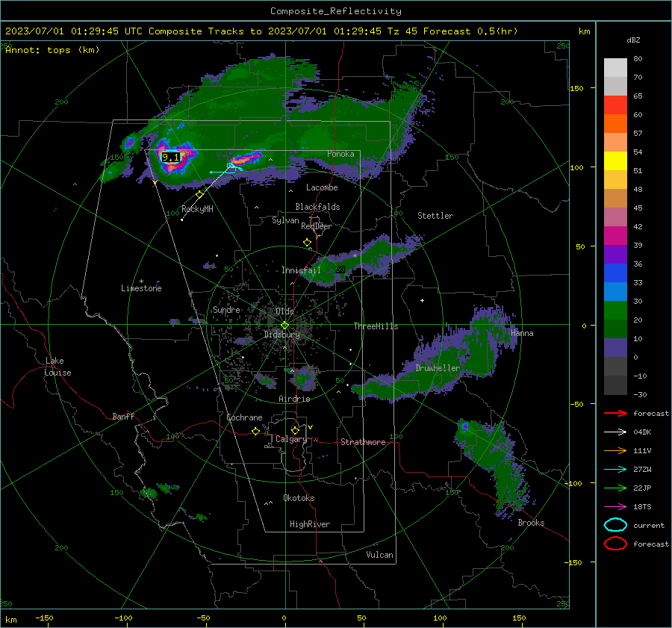Click the Lake Louise label
This screenshot has width=672, height=628.
tap(57, 367)
